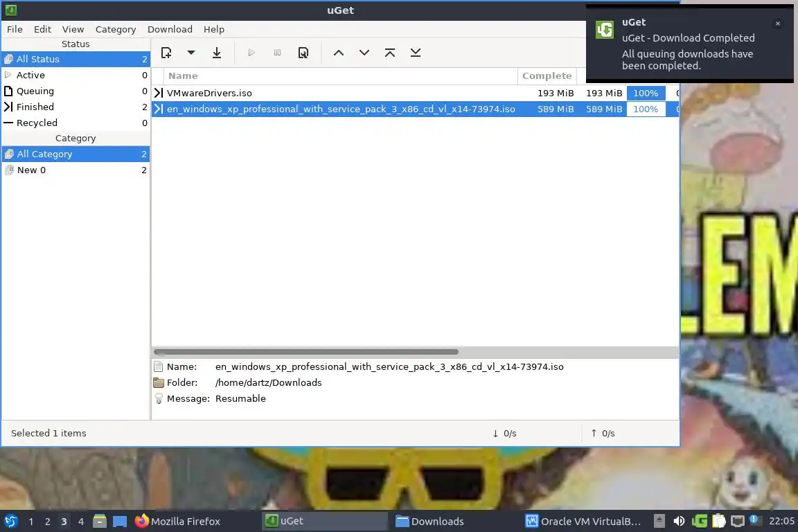This screenshot has height=532, width=798.
Task: Select All Status filter
Action: (x=76, y=59)
